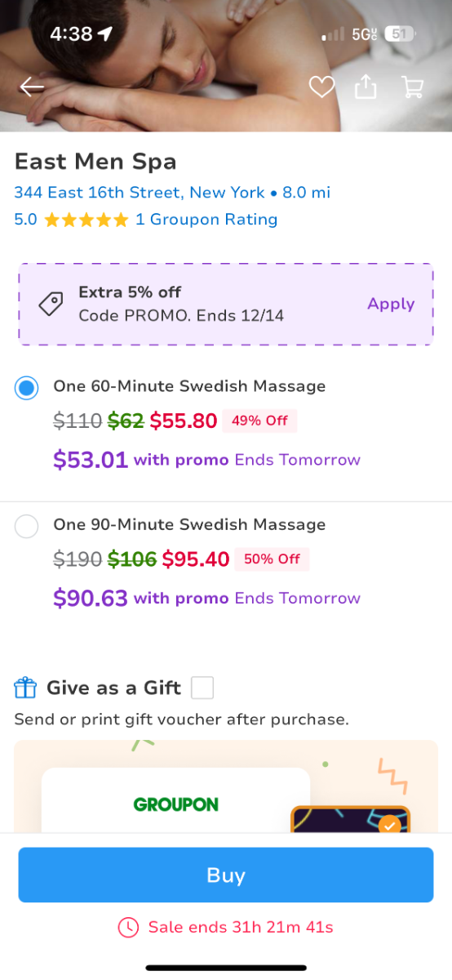The width and height of the screenshot is (452, 980).
Task: Tap the back arrow icon
Action: pos(32,87)
